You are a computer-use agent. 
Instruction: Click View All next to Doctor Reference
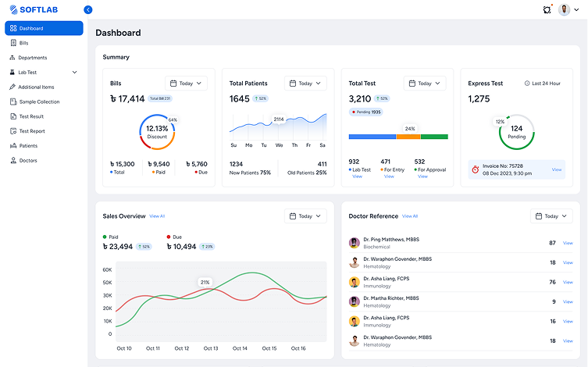pyautogui.click(x=410, y=216)
